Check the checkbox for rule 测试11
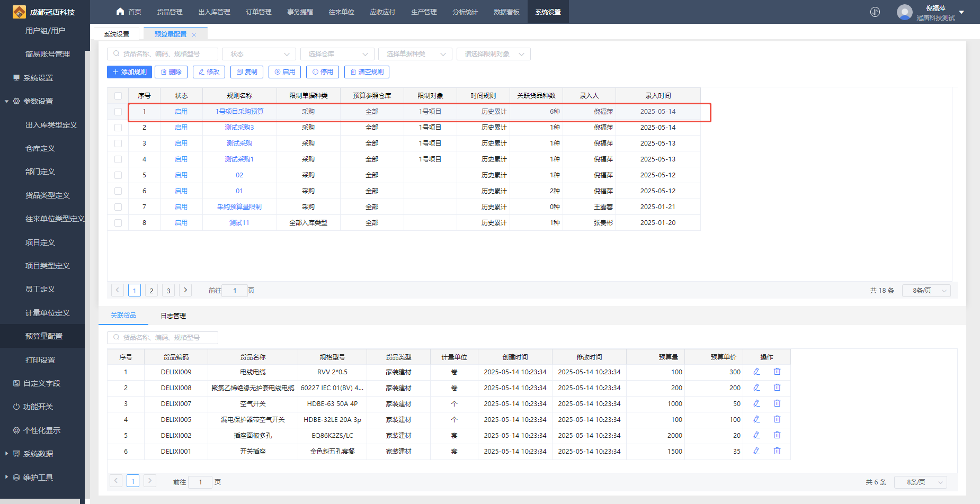The image size is (980, 504). pyautogui.click(x=118, y=223)
